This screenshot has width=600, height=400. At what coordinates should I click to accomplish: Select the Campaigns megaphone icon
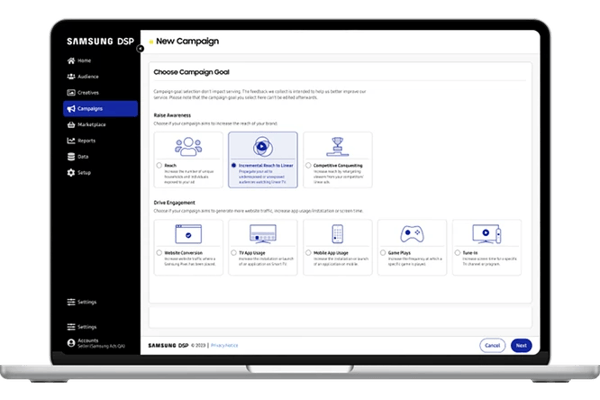point(70,109)
